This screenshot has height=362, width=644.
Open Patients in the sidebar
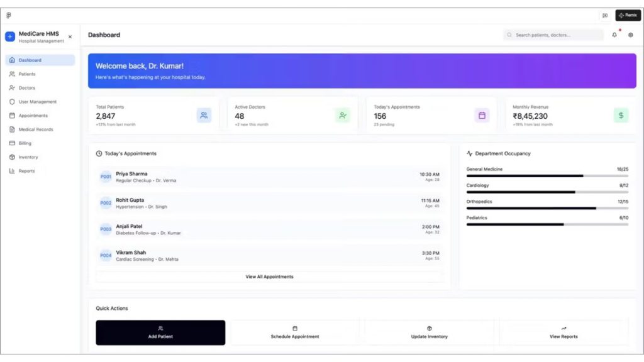[27, 74]
